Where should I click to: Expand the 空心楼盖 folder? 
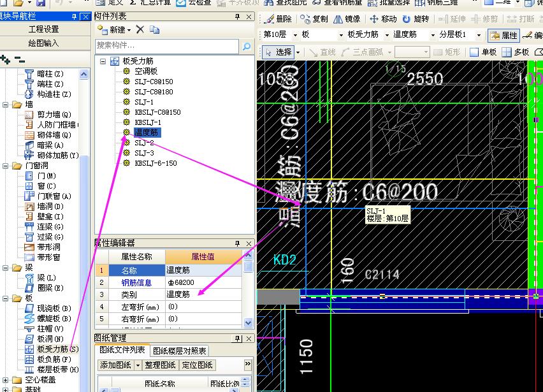click(x=6, y=380)
